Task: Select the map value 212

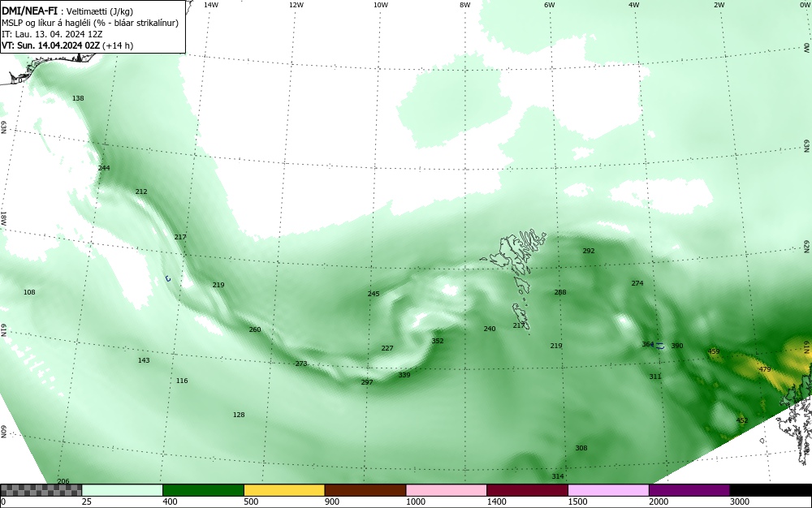Action: click(x=141, y=192)
